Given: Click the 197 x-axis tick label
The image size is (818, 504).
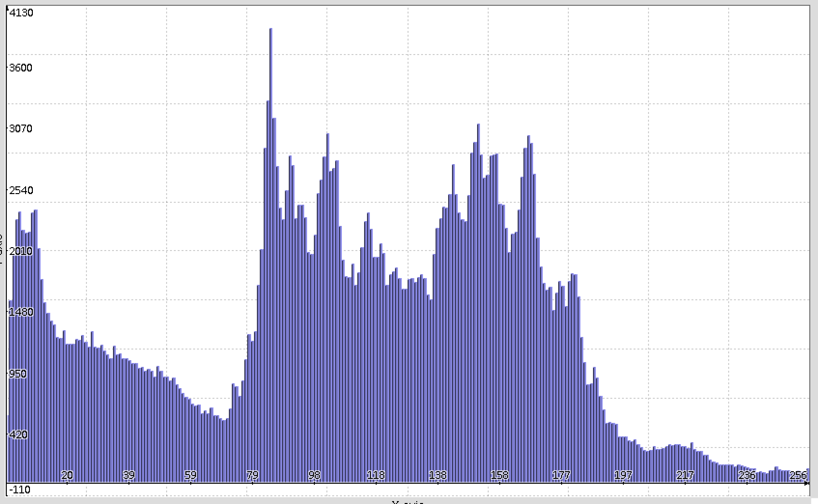Looking at the screenshot, I should [623, 475].
